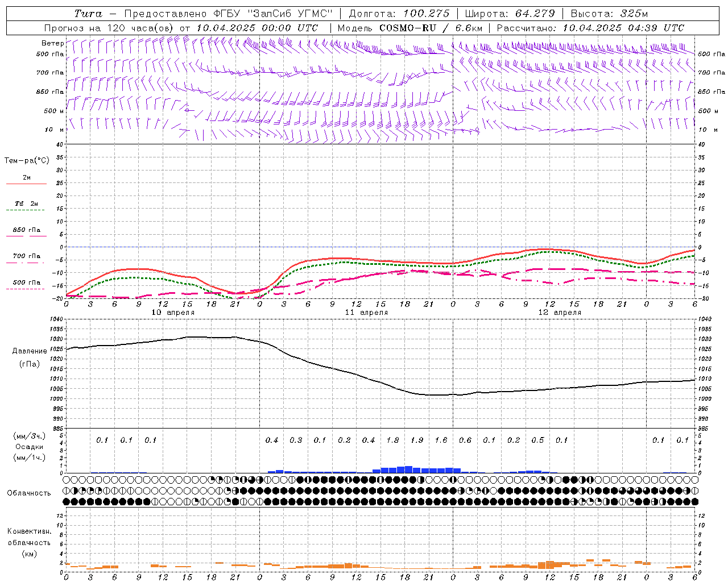This screenshot has height=582, width=728.
Task: Select the precipitation value "1.8"
Action: (x=392, y=440)
